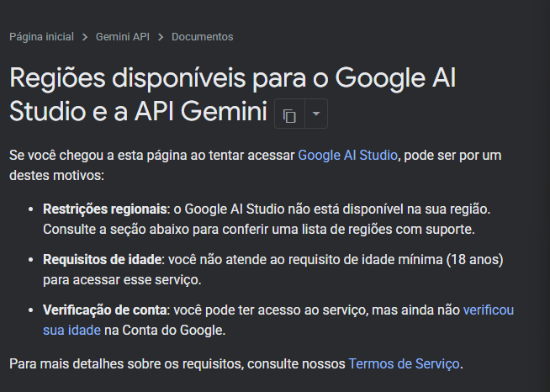Click the bold 'Restrições regionais' text

(x=105, y=209)
